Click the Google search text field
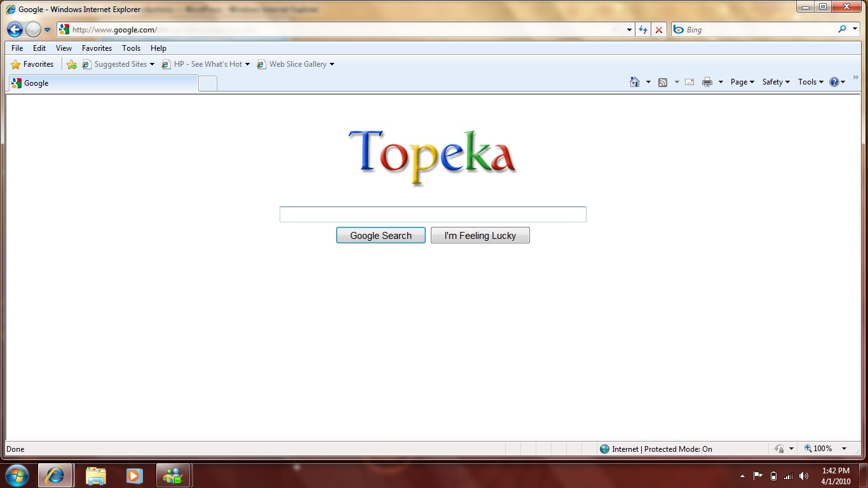The height and width of the screenshot is (488, 868). coord(432,215)
